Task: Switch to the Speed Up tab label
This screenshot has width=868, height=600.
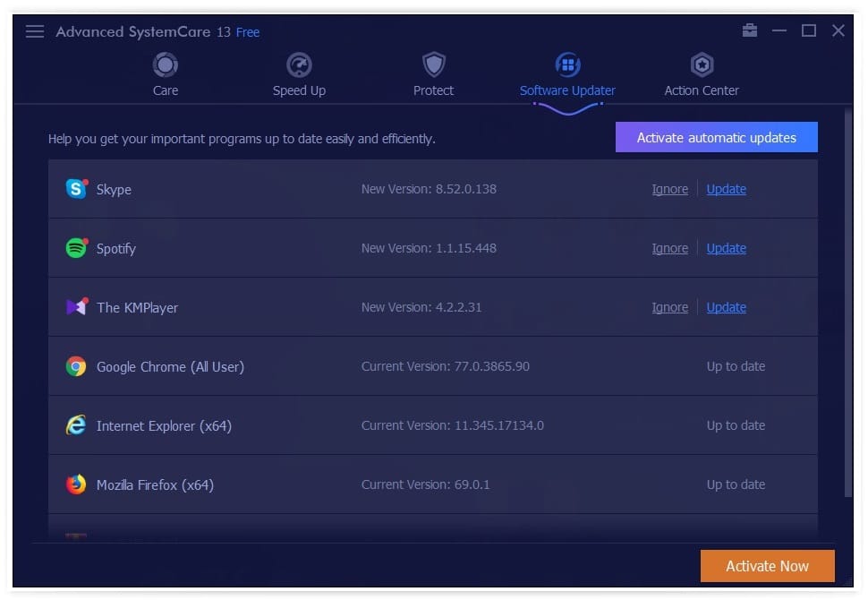Action: point(299,90)
